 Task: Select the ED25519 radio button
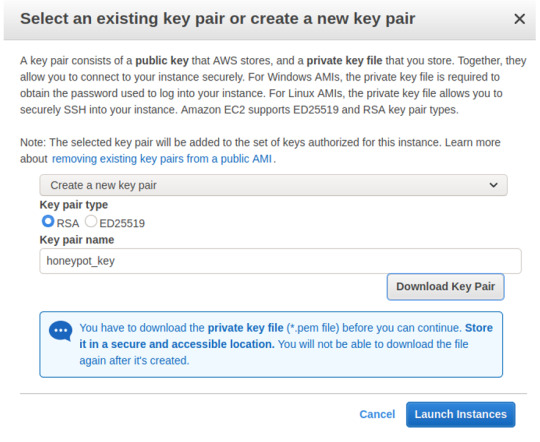pyautogui.click(x=91, y=221)
